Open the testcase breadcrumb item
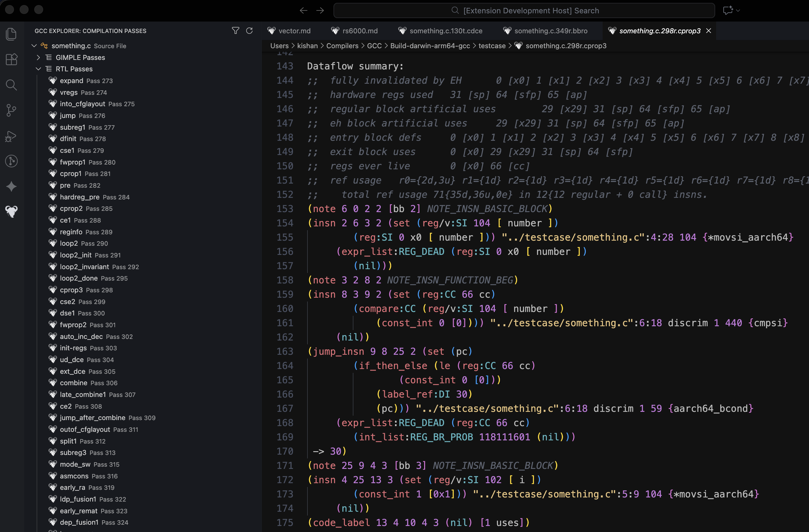 (492, 46)
